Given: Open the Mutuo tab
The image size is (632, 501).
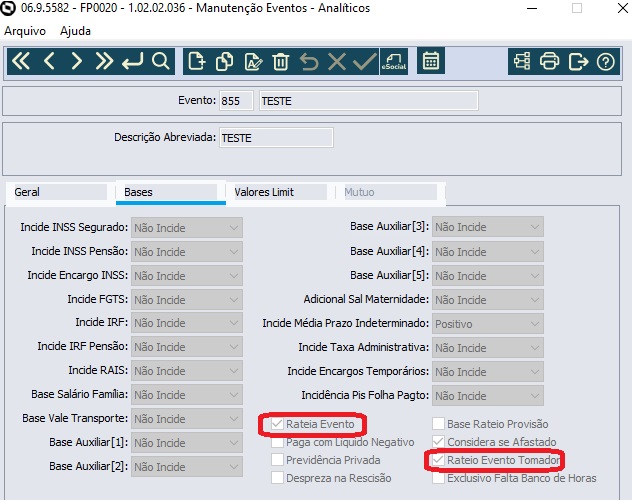Looking at the screenshot, I should pos(389,192).
